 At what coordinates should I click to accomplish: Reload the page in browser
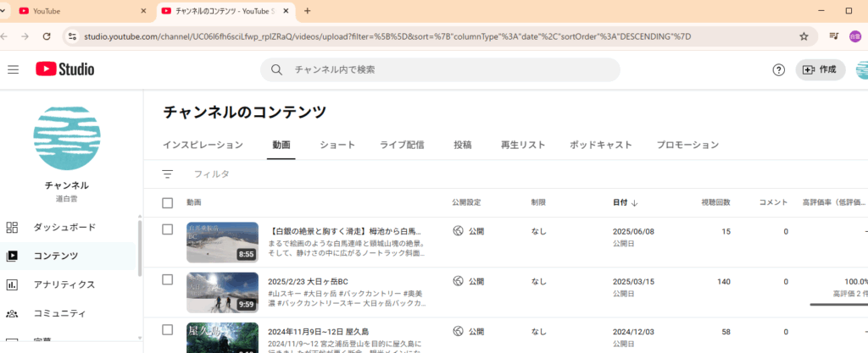coord(47,36)
